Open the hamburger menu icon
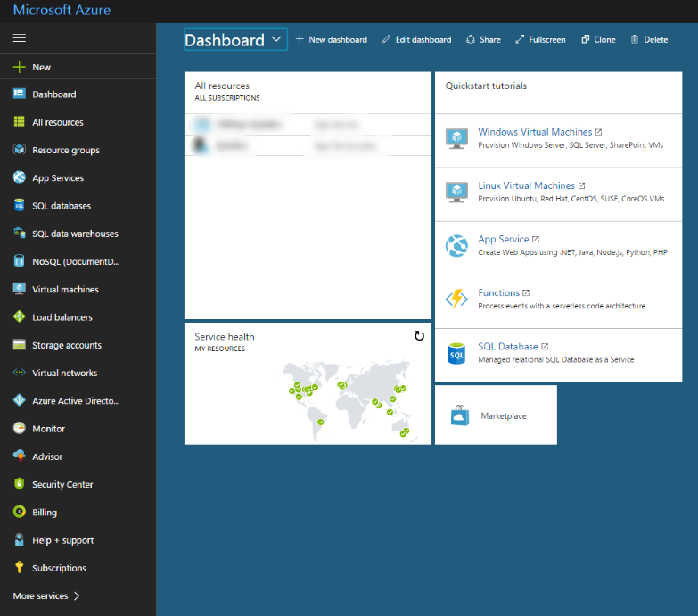 tap(19, 38)
